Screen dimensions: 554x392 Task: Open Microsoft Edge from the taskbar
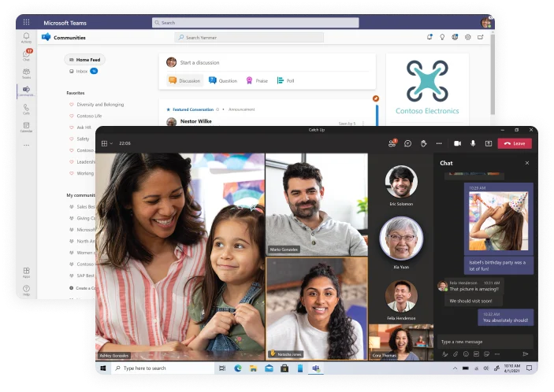(x=238, y=368)
